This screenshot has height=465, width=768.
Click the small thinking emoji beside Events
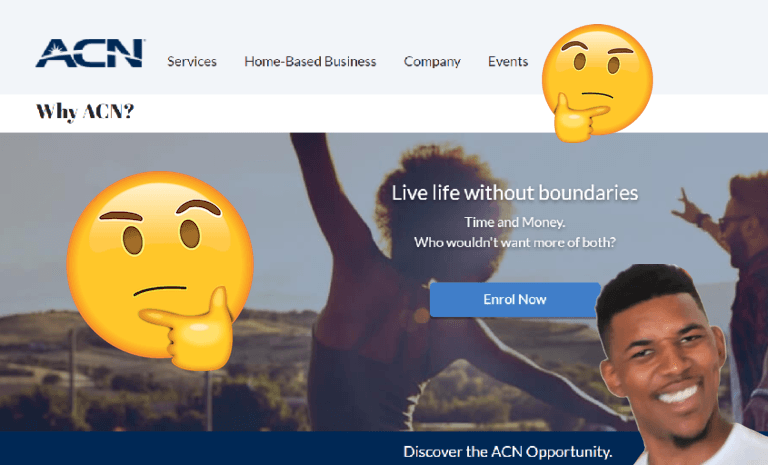(x=598, y=82)
